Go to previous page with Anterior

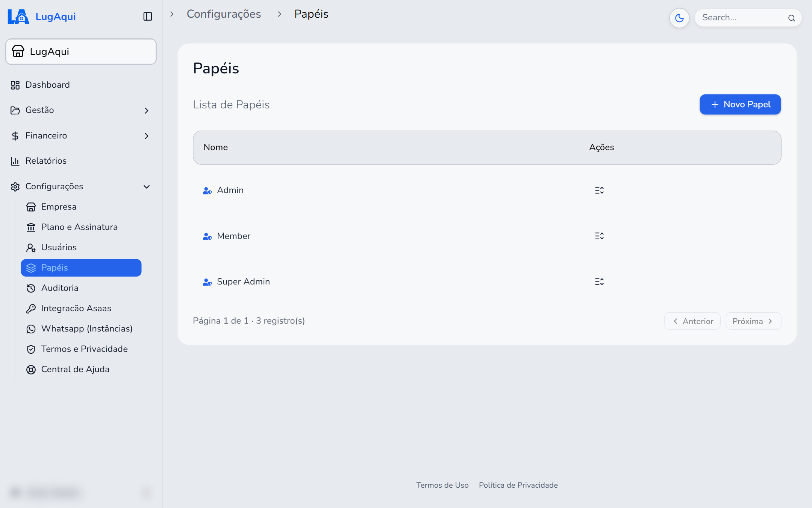(x=692, y=321)
